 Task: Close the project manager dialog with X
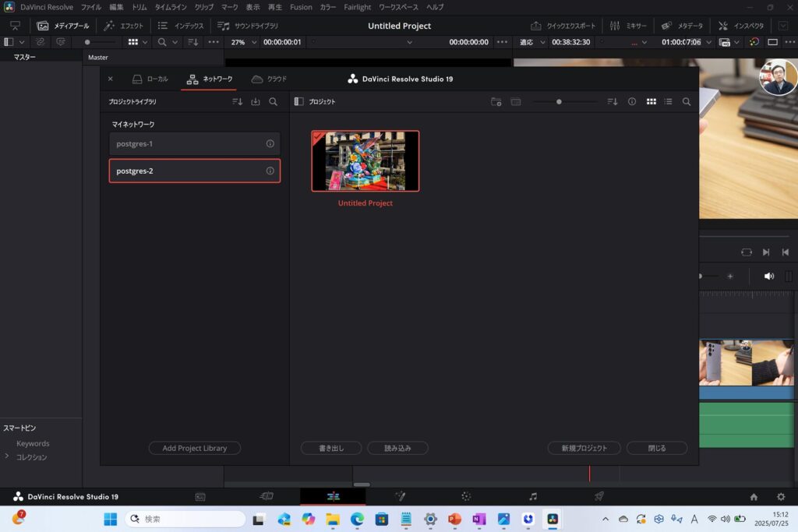tap(111, 79)
